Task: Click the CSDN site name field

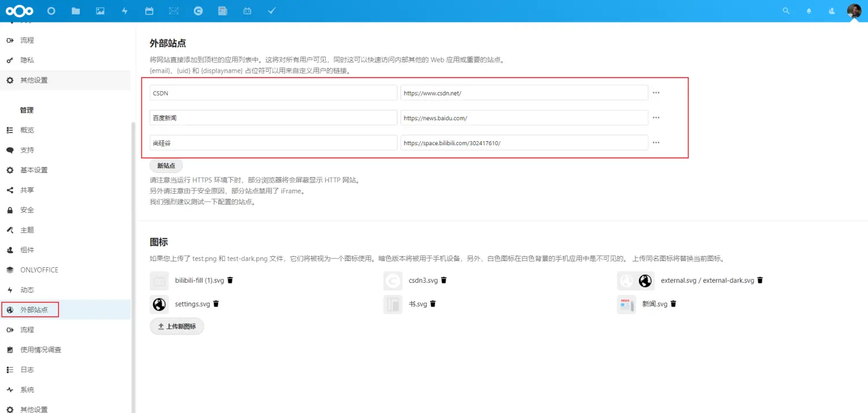Action: pyautogui.click(x=274, y=93)
